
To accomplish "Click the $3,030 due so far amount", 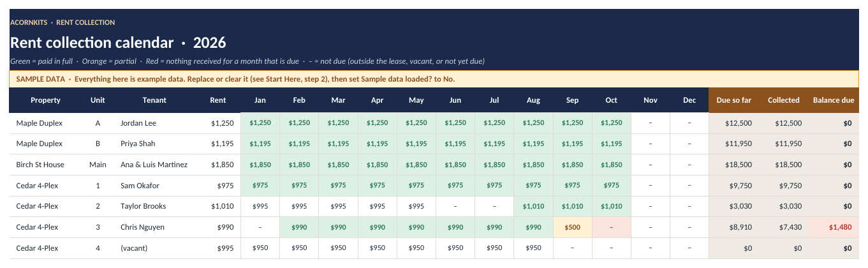I will click(x=733, y=206).
